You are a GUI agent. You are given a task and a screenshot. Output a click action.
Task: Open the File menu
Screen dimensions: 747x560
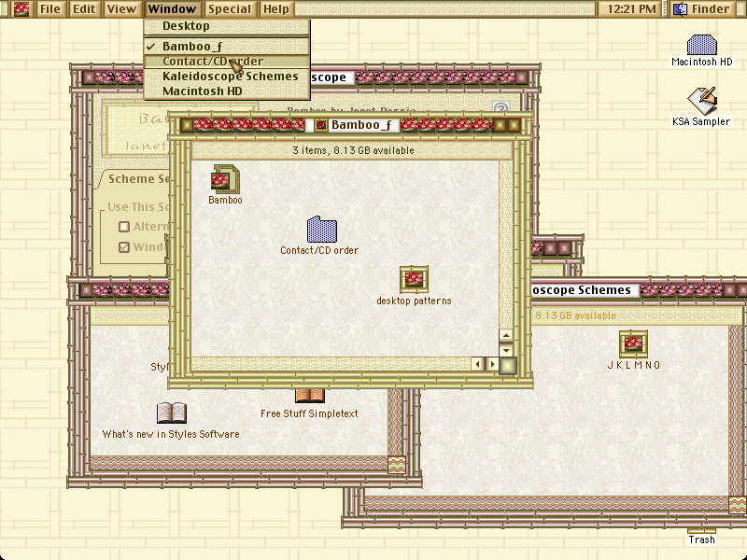[x=50, y=9]
